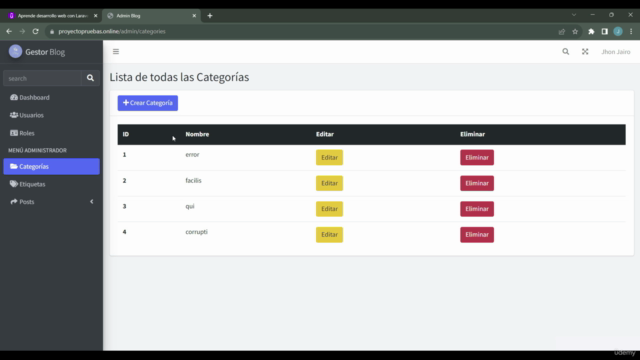Open the Chrome profile avatar

pyautogui.click(x=618, y=31)
